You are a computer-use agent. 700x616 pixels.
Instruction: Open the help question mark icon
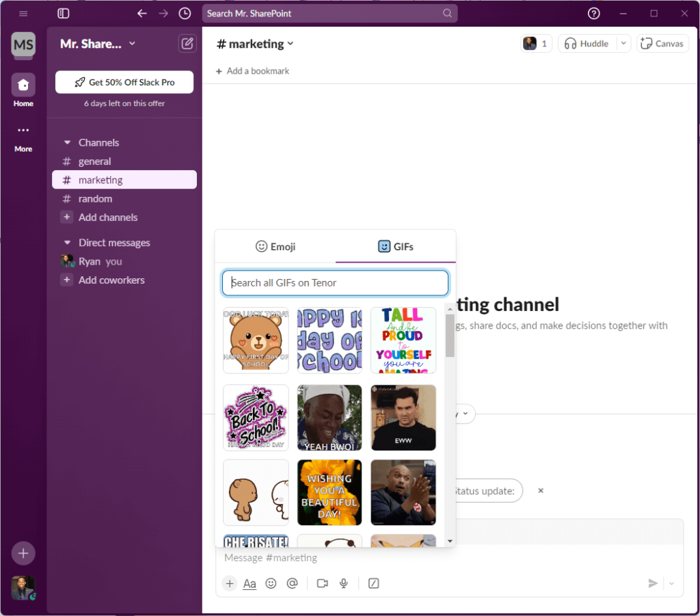pos(594,14)
